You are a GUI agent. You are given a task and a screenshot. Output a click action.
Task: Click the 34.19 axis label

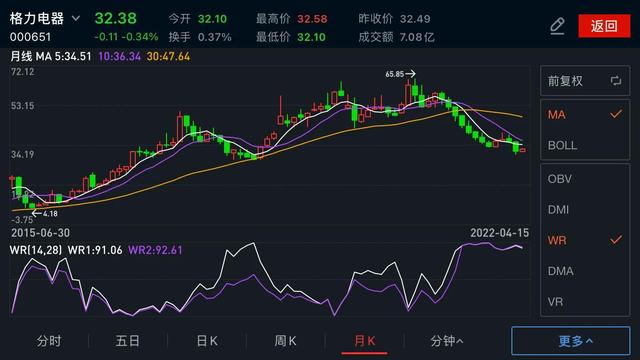tap(22, 155)
